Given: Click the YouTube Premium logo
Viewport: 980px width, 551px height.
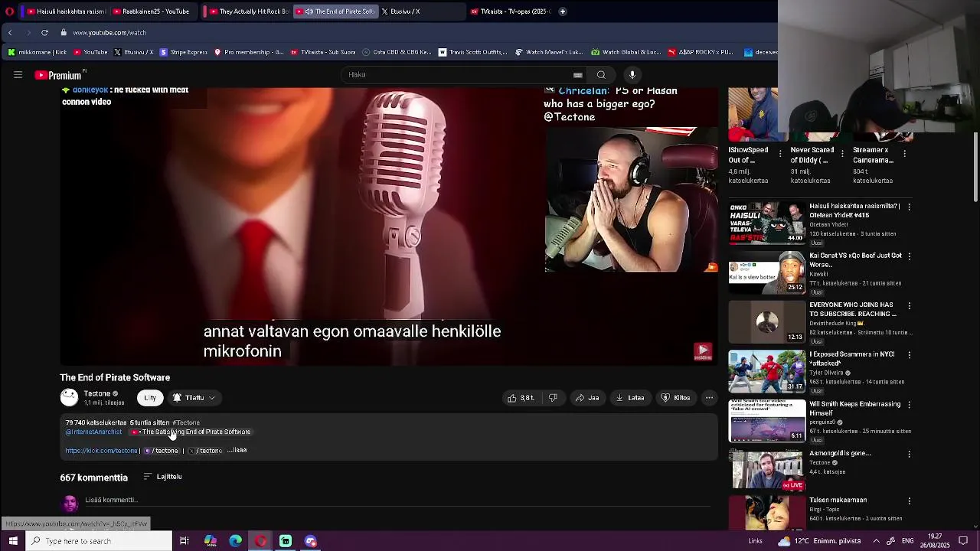Looking at the screenshot, I should tap(58, 75).
